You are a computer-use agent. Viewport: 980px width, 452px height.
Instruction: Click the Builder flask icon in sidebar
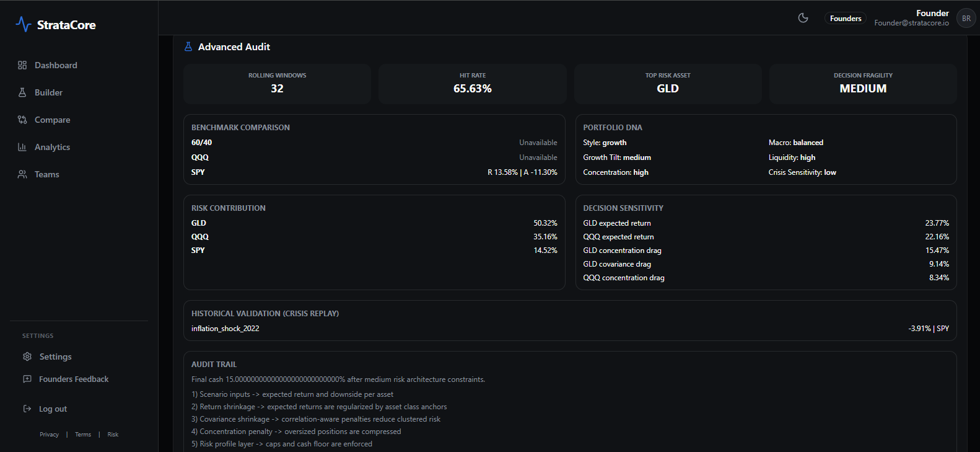[22, 92]
